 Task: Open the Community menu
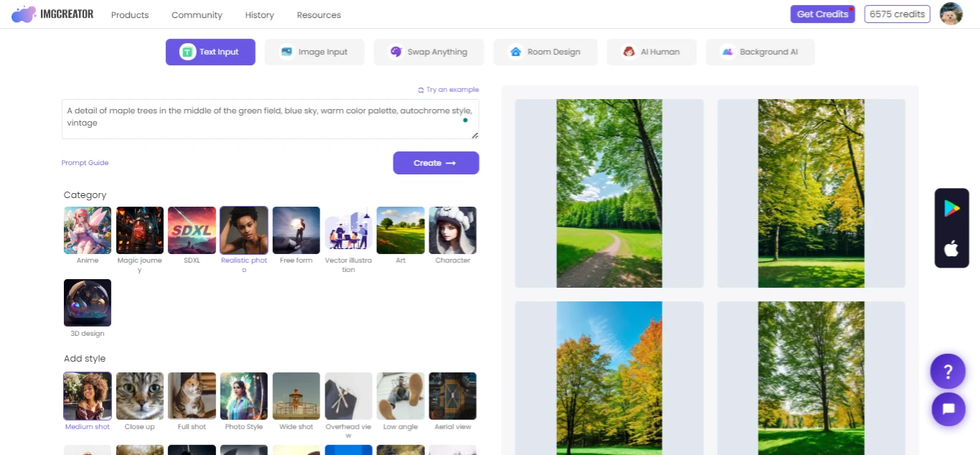pos(197,15)
